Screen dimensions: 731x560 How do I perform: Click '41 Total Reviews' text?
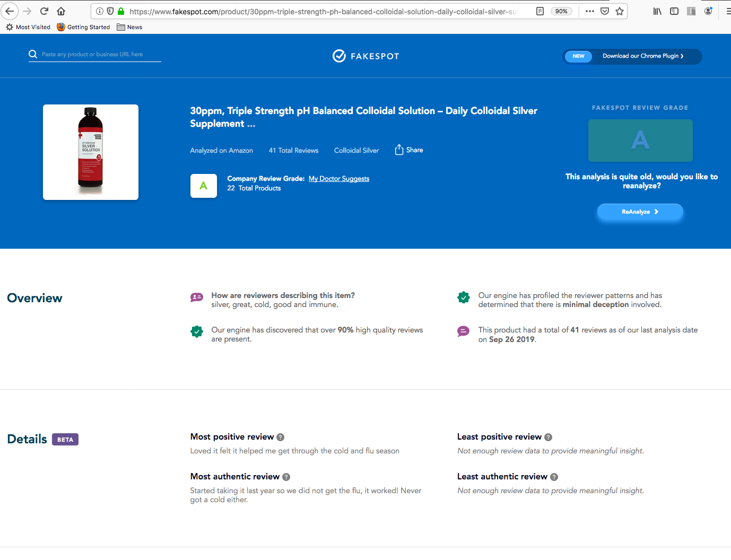pyautogui.click(x=293, y=151)
